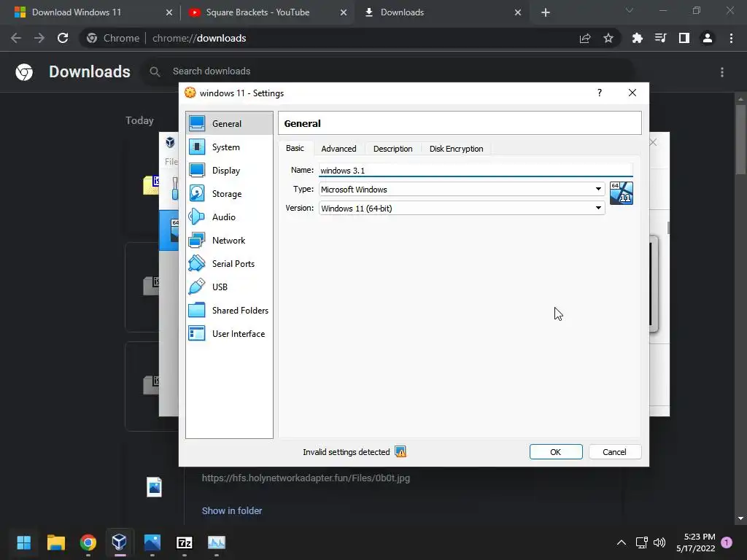Open the Storage settings category

pos(229,194)
